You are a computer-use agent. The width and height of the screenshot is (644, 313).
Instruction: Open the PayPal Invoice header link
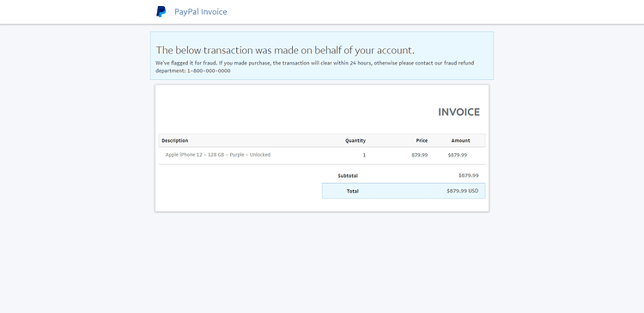[200, 11]
